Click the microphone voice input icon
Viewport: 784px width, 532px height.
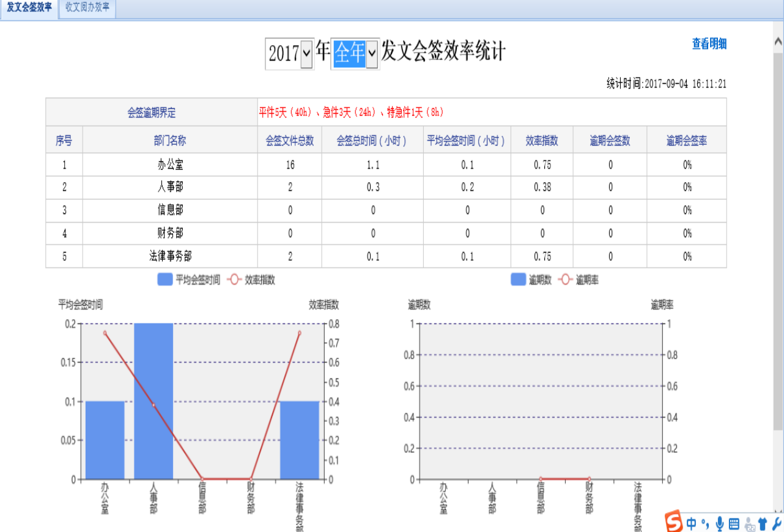[x=720, y=523]
